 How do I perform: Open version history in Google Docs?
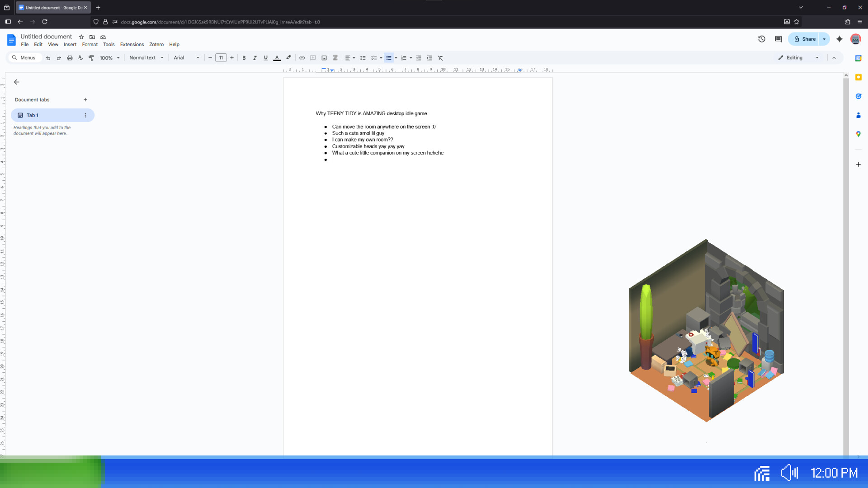(x=761, y=39)
